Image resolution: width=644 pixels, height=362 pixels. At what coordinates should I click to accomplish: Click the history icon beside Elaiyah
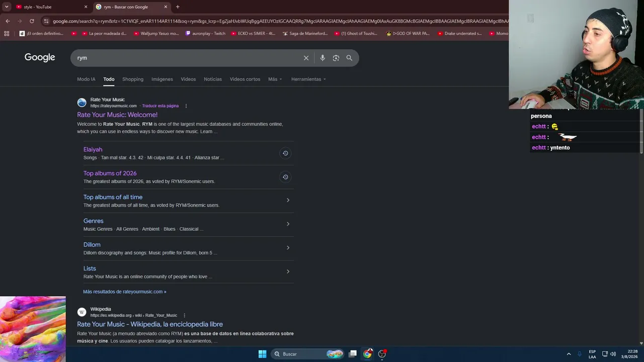285,153
